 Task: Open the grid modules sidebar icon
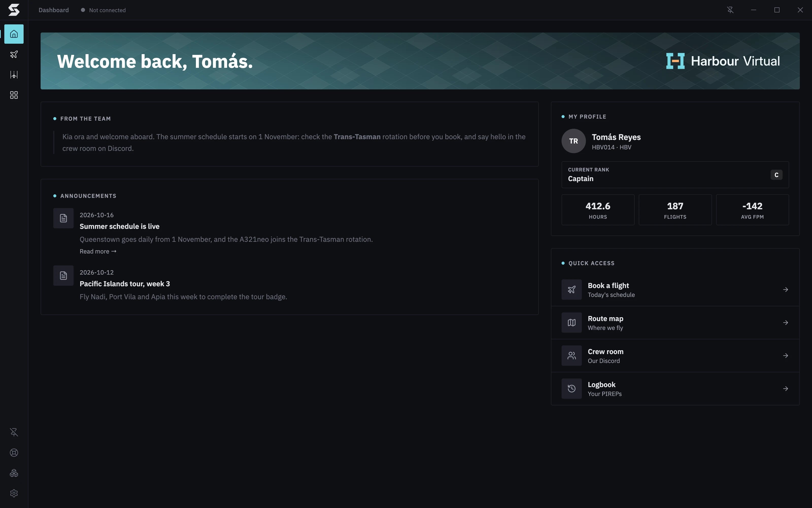[14, 95]
